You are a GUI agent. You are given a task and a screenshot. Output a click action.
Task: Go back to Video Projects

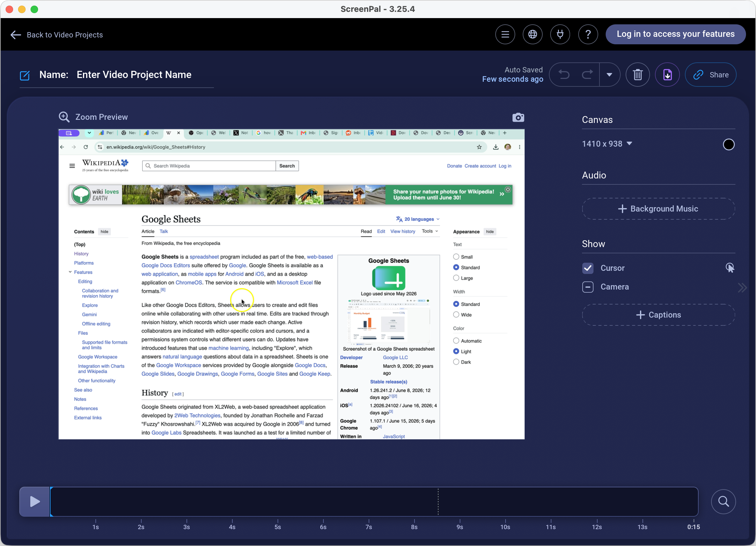(57, 35)
